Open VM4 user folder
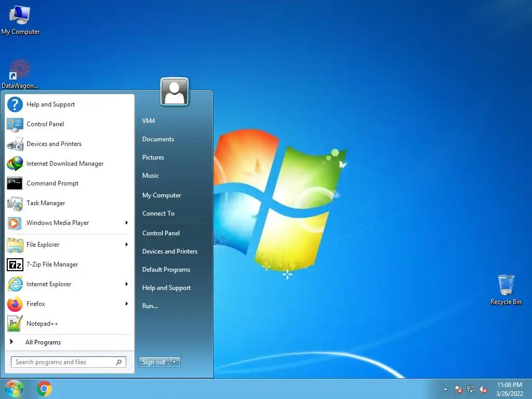 (x=149, y=121)
